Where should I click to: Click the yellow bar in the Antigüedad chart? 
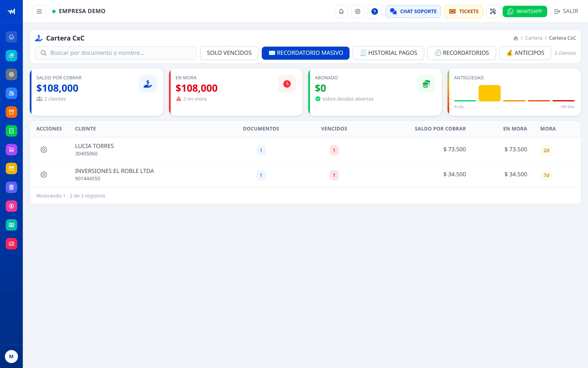click(x=489, y=93)
